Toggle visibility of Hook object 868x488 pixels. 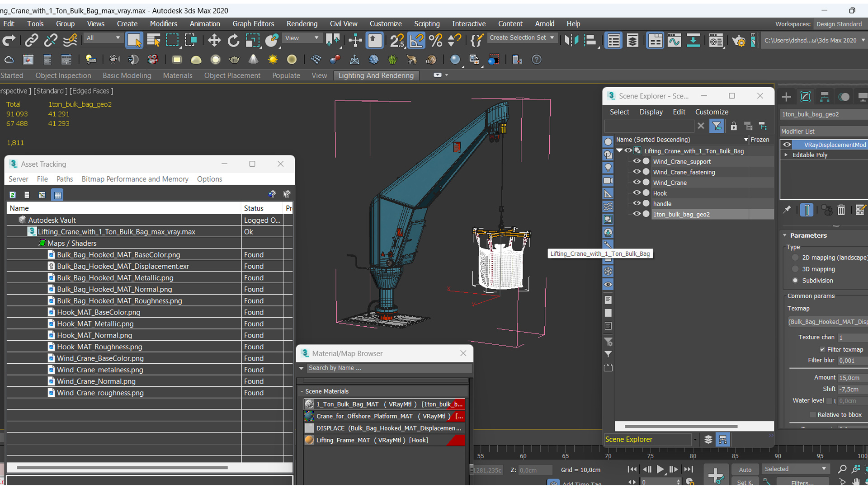[x=637, y=193]
